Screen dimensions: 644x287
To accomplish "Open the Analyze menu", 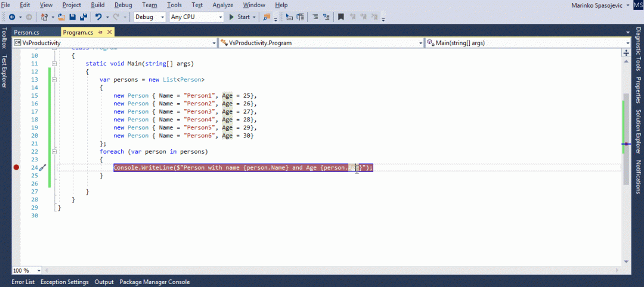I will (222, 5).
